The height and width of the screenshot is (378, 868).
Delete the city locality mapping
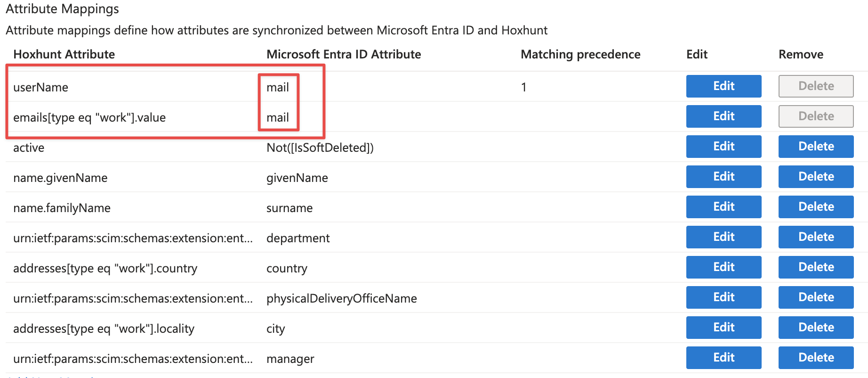[x=816, y=328]
